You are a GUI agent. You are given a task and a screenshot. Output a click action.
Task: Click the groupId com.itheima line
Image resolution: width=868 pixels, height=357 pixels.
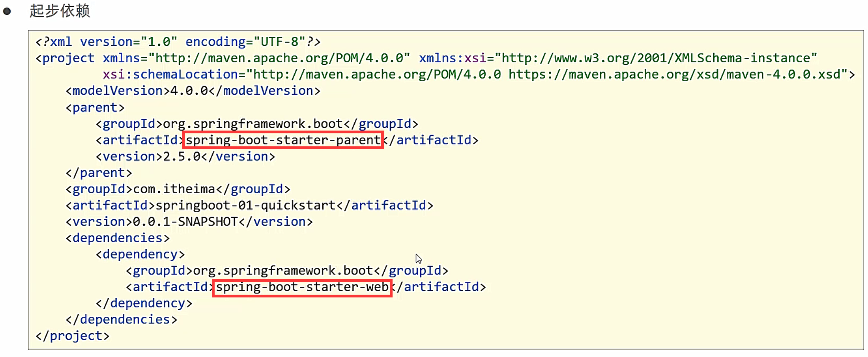(x=178, y=189)
